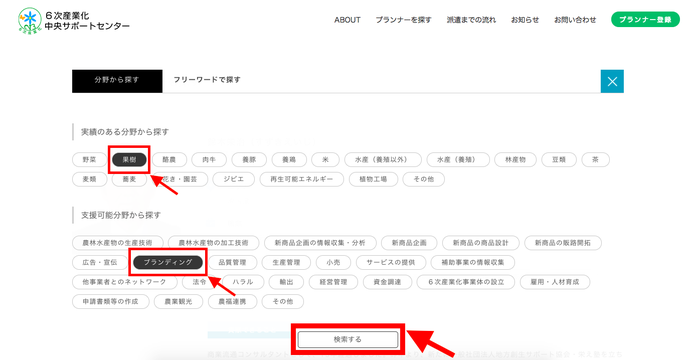
Task: Deselect the ブランディング tag
Action: (168, 262)
